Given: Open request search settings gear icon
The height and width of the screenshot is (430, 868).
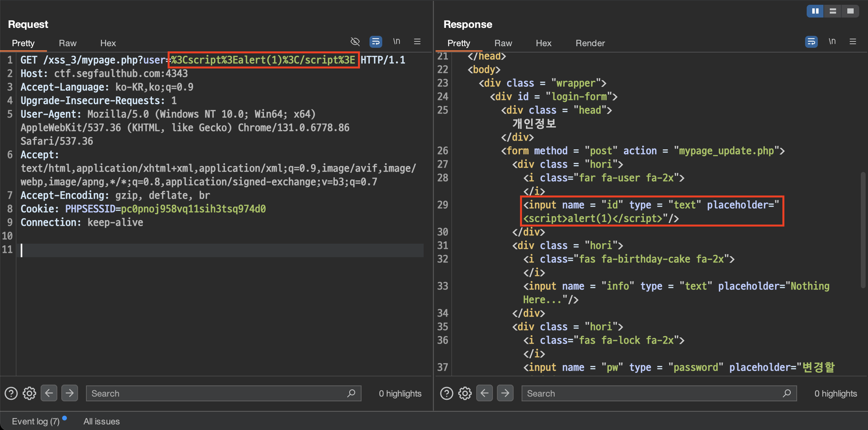Looking at the screenshot, I should pyautogui.click(x=29, y=393).
